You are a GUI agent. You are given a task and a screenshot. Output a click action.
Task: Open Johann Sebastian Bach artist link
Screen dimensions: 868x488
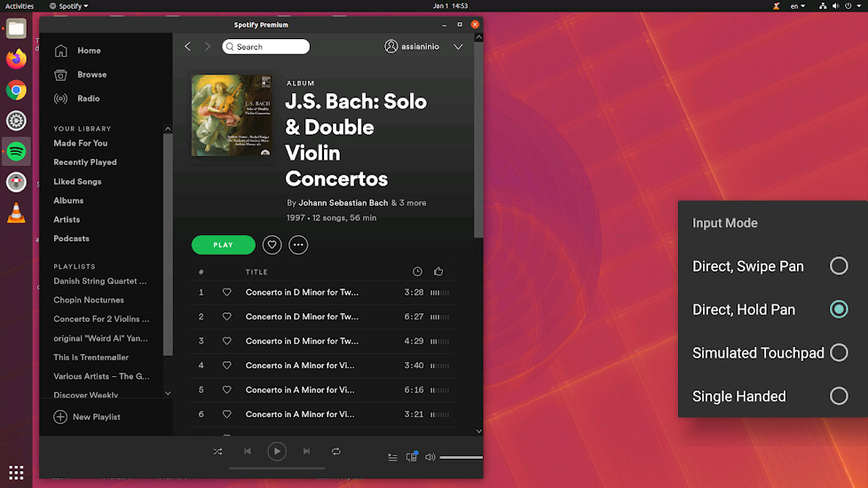point(343,203)
